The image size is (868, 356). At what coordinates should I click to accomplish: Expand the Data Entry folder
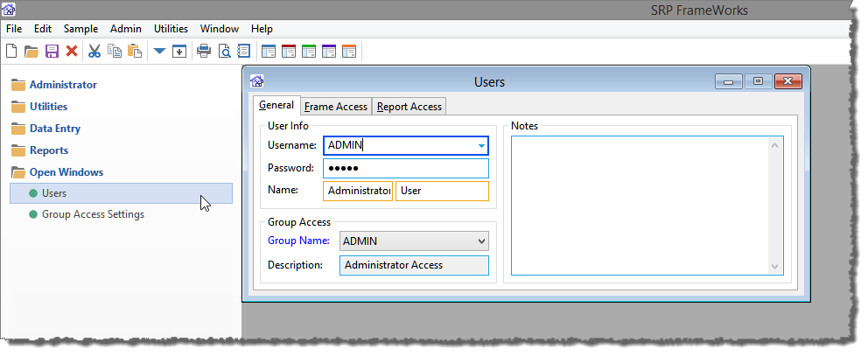[x=55, y=129]
